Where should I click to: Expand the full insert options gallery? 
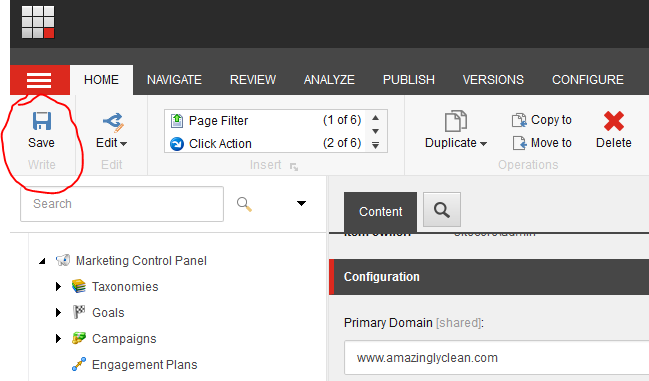(x=375, y=145)
